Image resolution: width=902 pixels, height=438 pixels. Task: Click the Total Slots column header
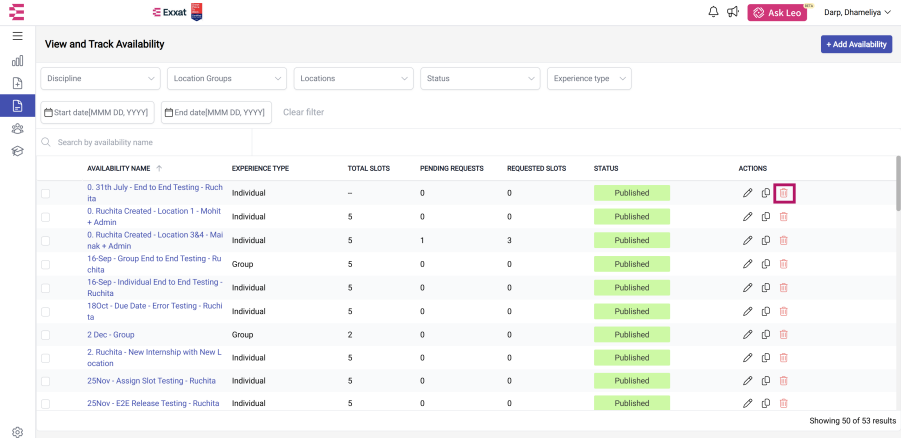(369, 169)
